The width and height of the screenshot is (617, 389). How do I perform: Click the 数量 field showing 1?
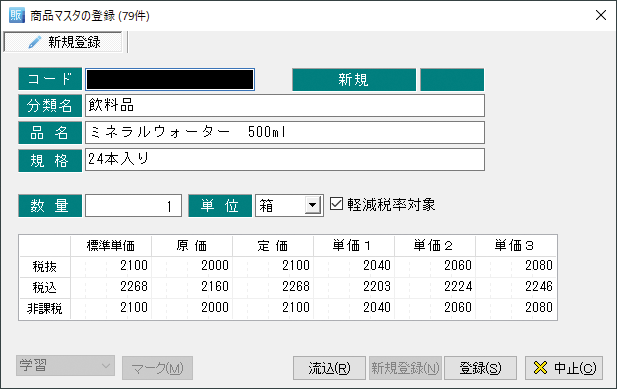(133, 205)
